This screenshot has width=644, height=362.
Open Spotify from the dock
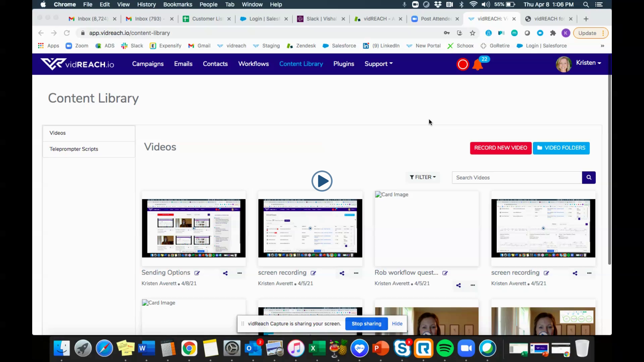pos(445,349)
